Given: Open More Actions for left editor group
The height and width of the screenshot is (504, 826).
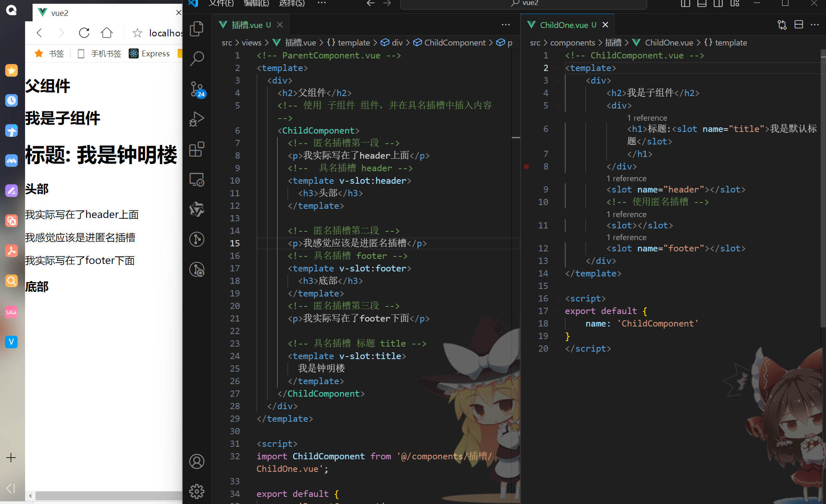Looking at the screenshot, I should click(x=506, y=25).
